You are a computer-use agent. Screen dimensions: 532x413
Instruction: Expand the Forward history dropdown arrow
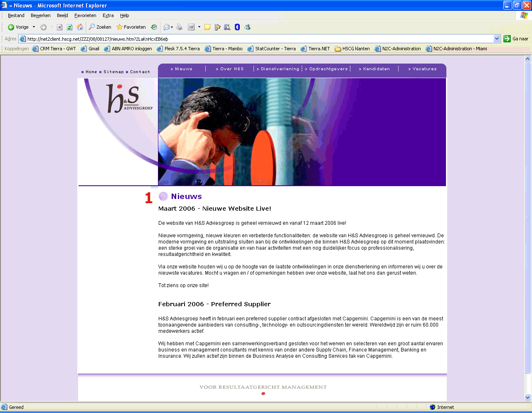pyautogui.click(x=51, y=27)
